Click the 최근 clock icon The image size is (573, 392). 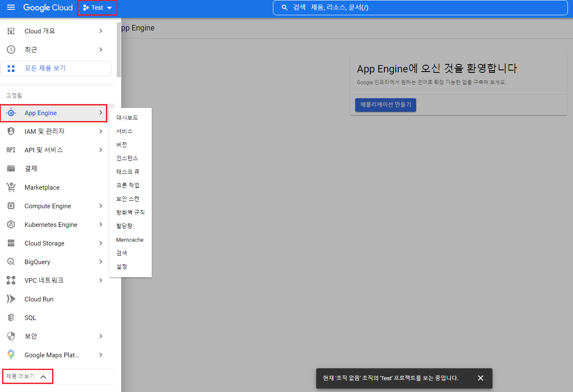(11, 50)
